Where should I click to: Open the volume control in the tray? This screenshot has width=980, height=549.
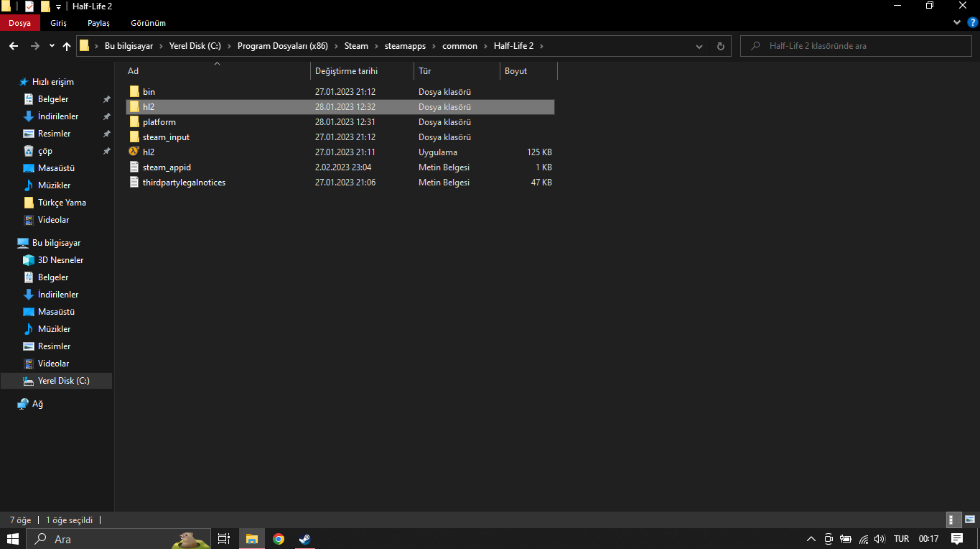coord(880,539)
